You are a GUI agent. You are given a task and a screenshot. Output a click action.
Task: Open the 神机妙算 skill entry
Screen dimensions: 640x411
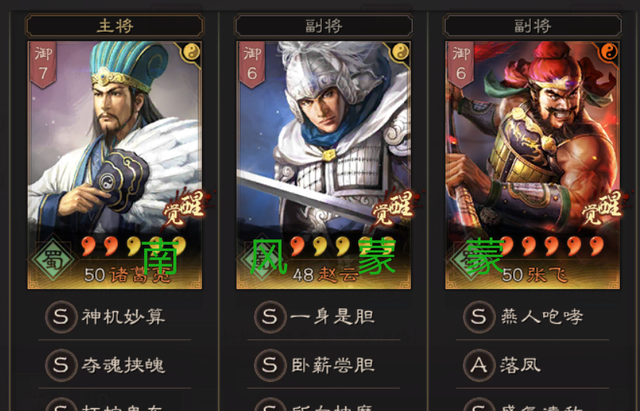115,317
